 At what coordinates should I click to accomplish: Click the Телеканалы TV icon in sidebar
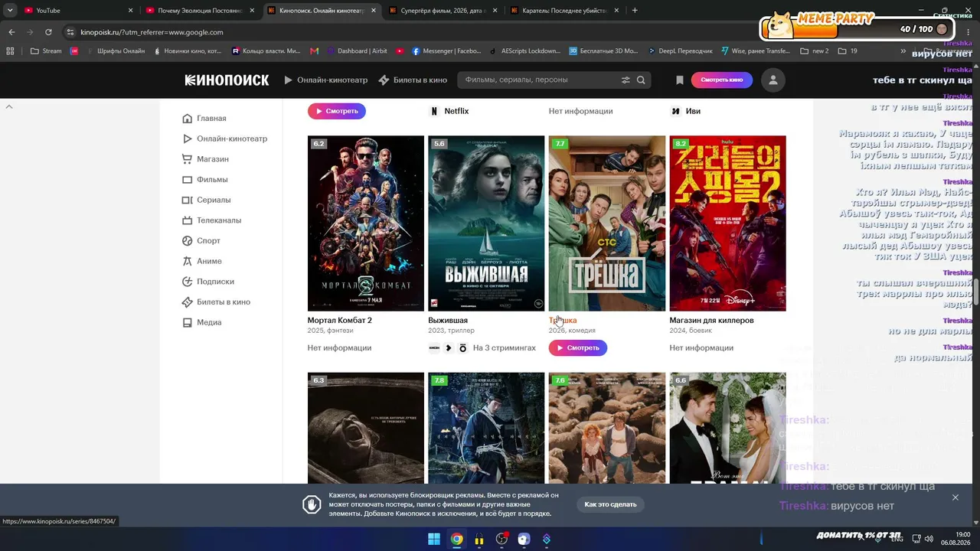187,220
